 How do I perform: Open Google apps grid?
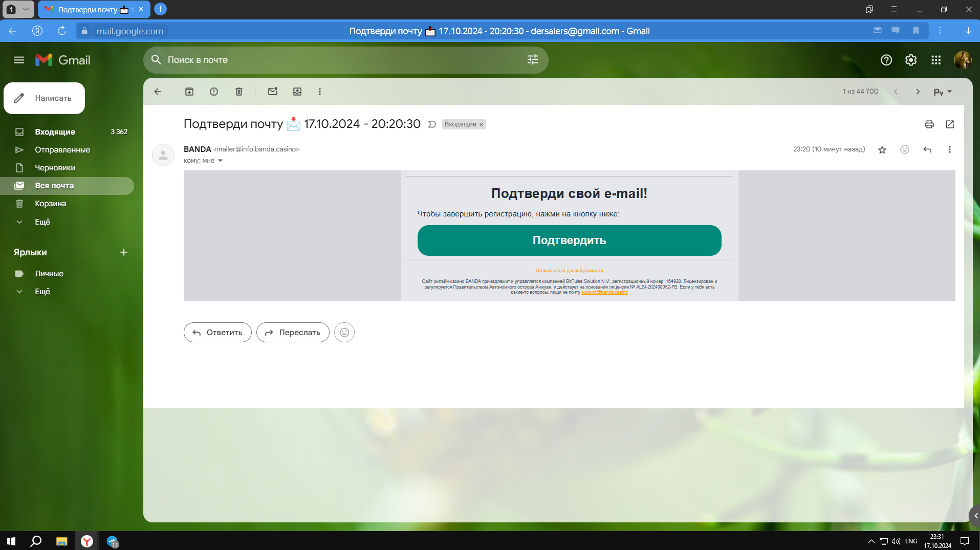point(936,60)
